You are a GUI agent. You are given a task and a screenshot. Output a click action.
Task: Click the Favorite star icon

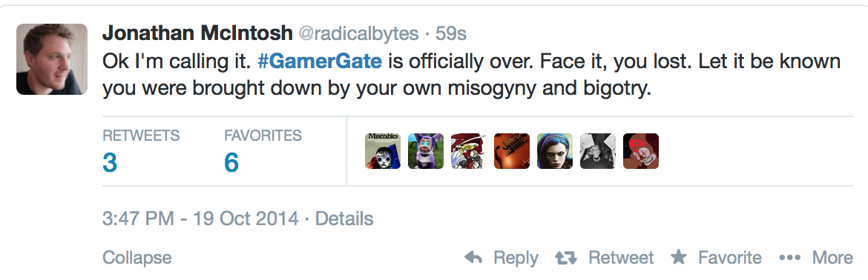[x=679, y=257]
